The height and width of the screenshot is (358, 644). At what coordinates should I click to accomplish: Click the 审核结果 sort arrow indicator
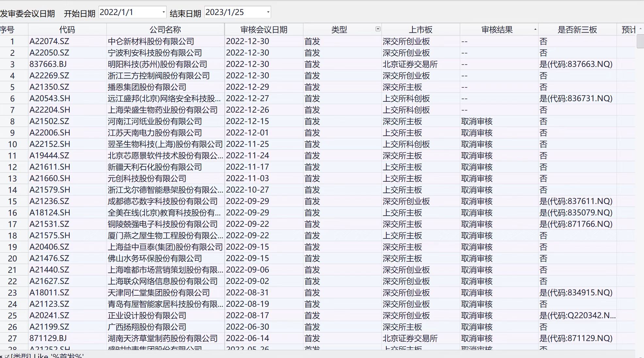(x=535, y=29)
